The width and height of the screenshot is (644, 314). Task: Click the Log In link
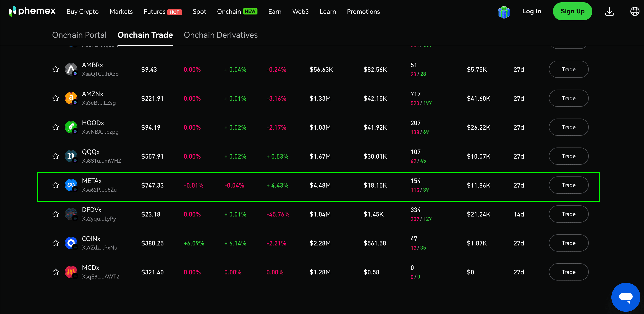(x=531, y=11)
